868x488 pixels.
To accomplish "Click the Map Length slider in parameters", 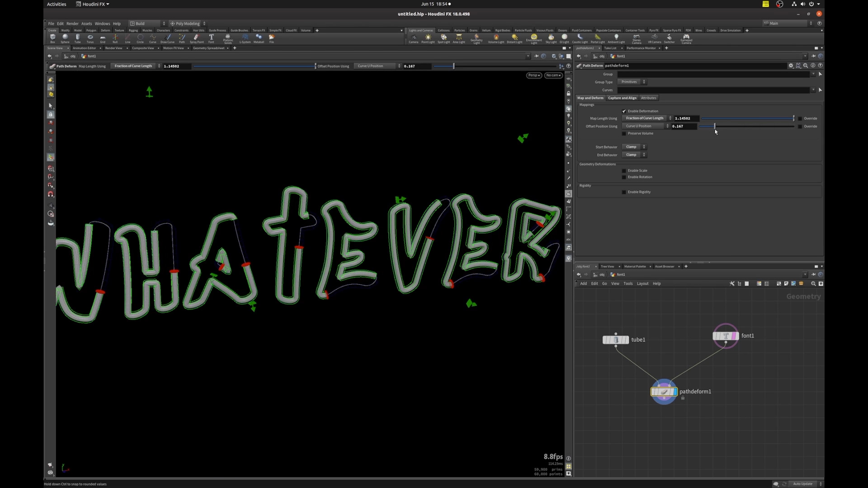I will point(747,118).
